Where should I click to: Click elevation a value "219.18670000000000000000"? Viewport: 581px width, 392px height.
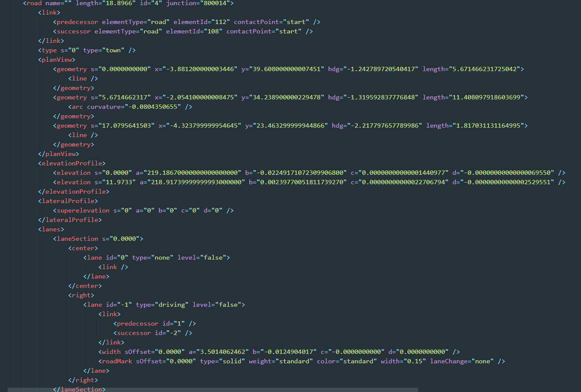click(192, 173)
